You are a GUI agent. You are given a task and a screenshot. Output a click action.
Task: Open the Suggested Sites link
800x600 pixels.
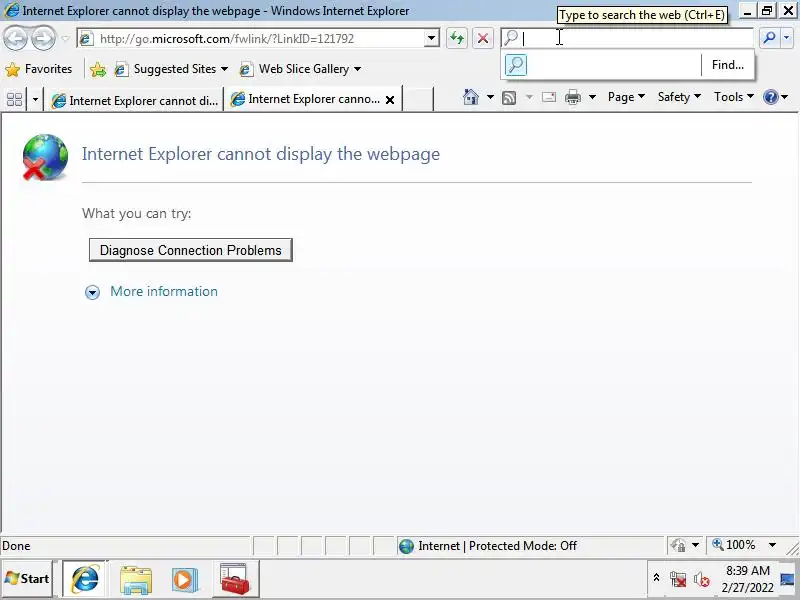pyautogui.click(x=171, y=69)
